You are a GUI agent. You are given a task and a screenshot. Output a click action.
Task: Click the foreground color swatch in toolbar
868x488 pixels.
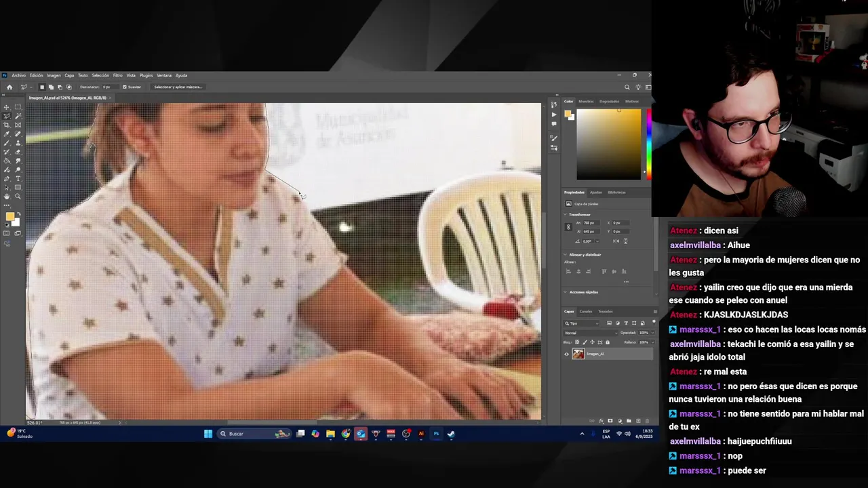pos(9,216)
